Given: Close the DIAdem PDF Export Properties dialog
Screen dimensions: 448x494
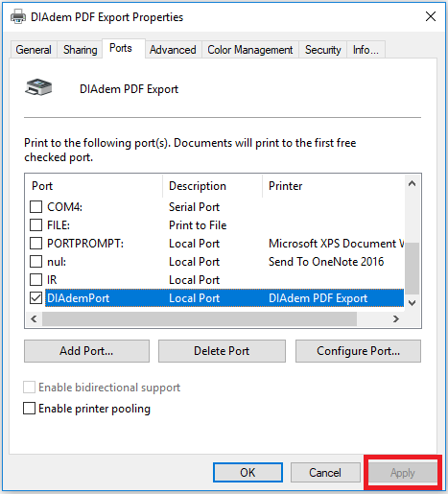Looking at the screenshot, I should coord(431,16).
